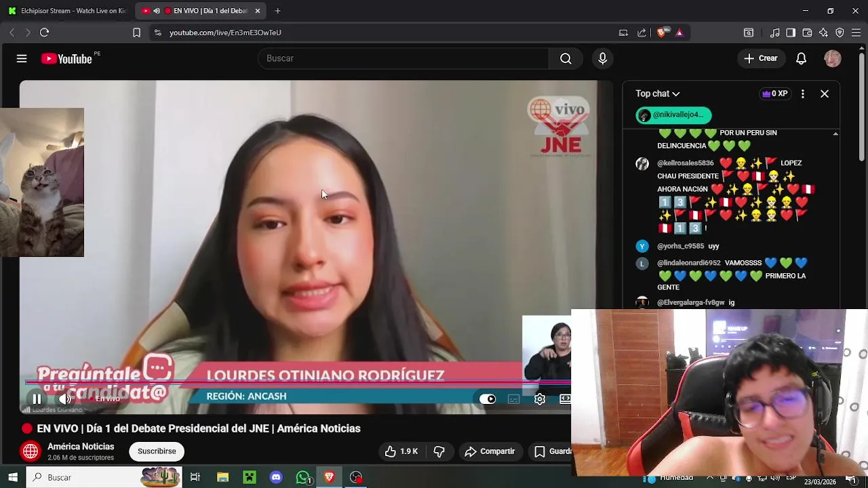This screenshot has width=868, height=488.
Task: Subscribe to América Noticias
Action: (157, 451)
